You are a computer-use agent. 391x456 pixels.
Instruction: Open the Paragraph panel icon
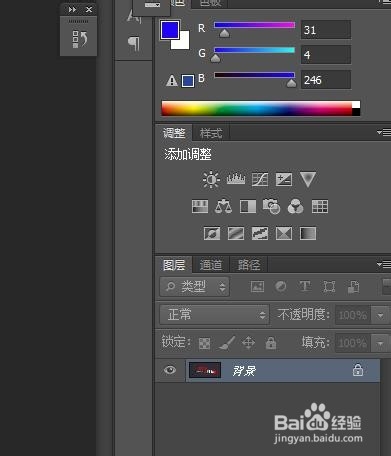(x=134, y=43)
